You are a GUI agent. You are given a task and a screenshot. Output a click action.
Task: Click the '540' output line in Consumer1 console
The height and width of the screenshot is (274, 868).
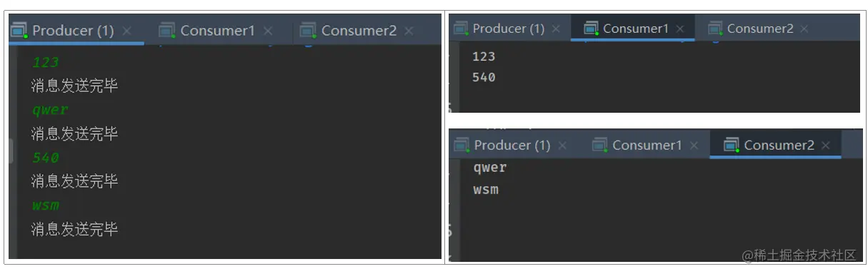(484, 77)
